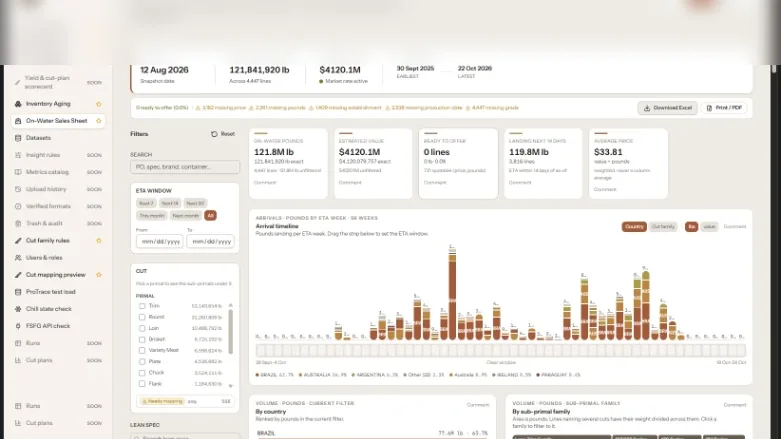Click the Print / PDF button
Viewport: 781px width, 439px height.
click(724, 108)
